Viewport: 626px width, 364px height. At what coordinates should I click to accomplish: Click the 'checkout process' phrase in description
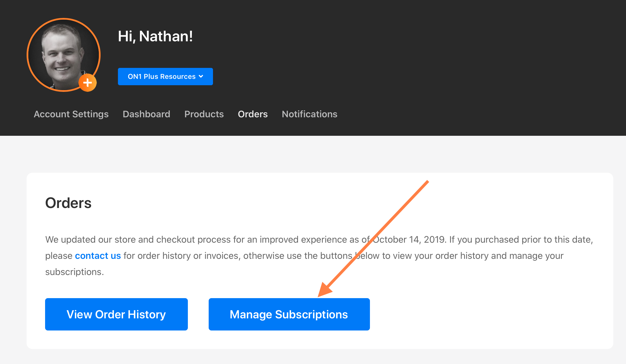click(193, 239)
